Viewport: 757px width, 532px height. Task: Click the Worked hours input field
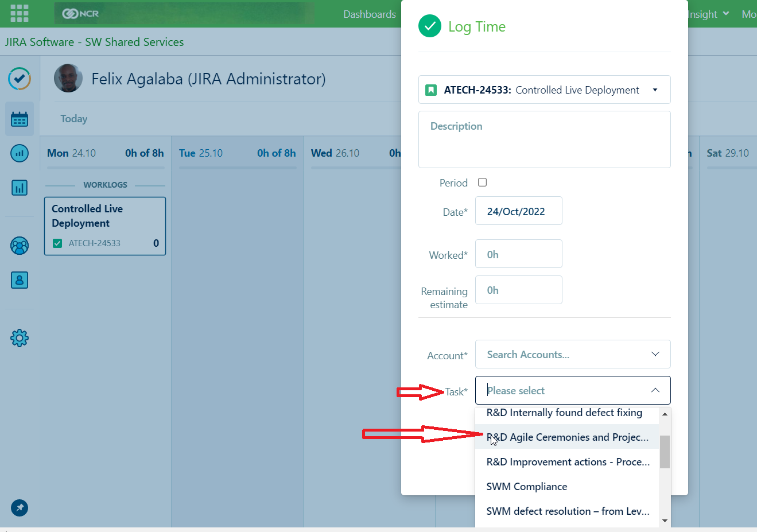518,254
